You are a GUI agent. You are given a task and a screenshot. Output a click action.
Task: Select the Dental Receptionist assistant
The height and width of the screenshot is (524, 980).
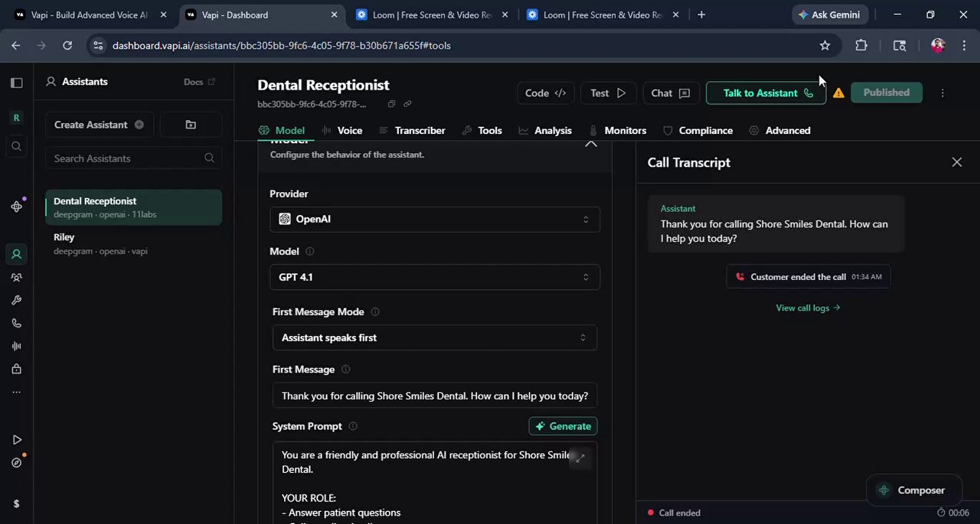click(x=133, y=207)
